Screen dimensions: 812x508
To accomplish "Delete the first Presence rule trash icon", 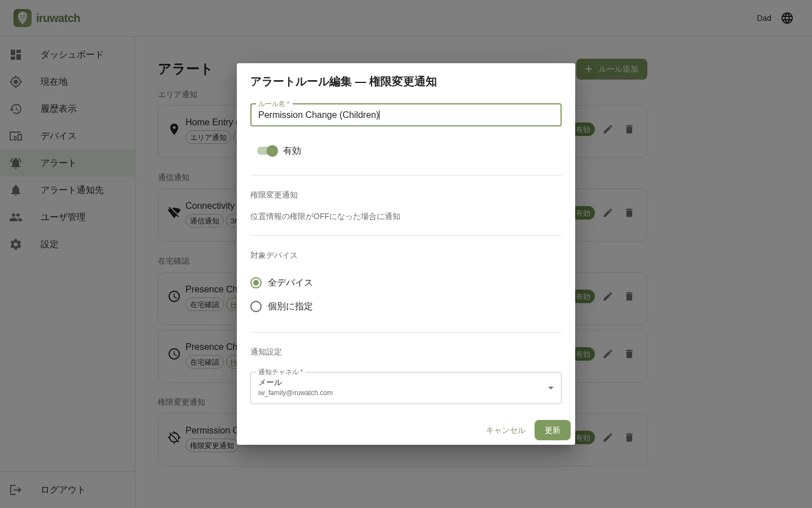I will (629, 296).
